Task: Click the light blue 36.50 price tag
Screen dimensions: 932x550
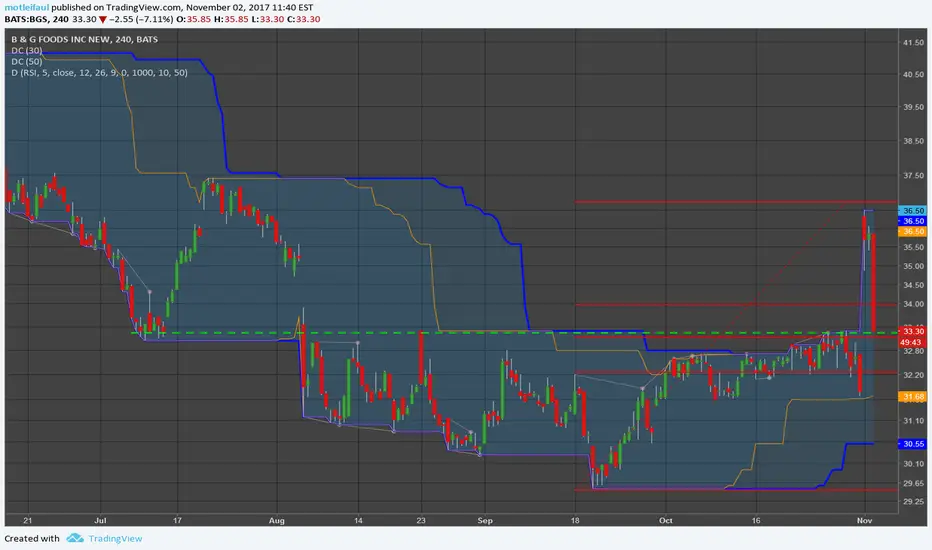Action: (x=913, y=210)
